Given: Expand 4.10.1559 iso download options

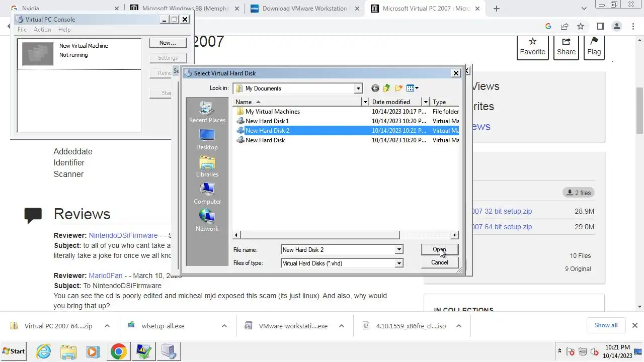Looking at the screenshot, I should click(458, 326).
